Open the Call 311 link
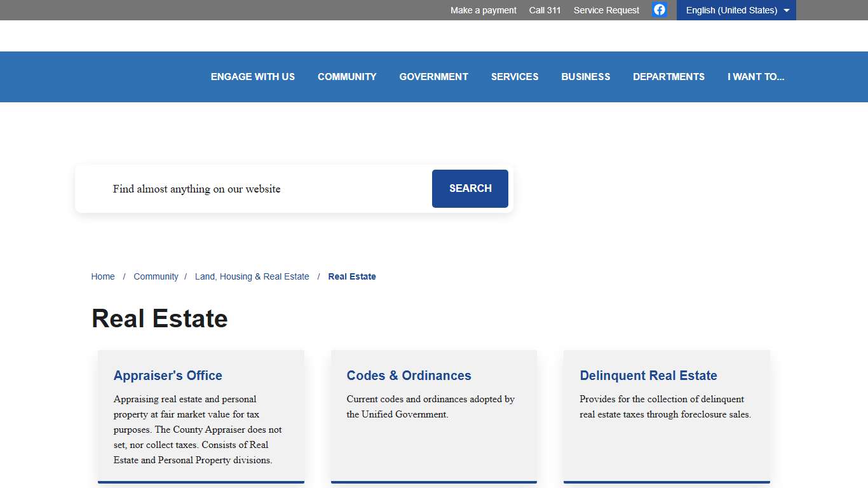This screenshot has width=868, height=488. [545, 10]
